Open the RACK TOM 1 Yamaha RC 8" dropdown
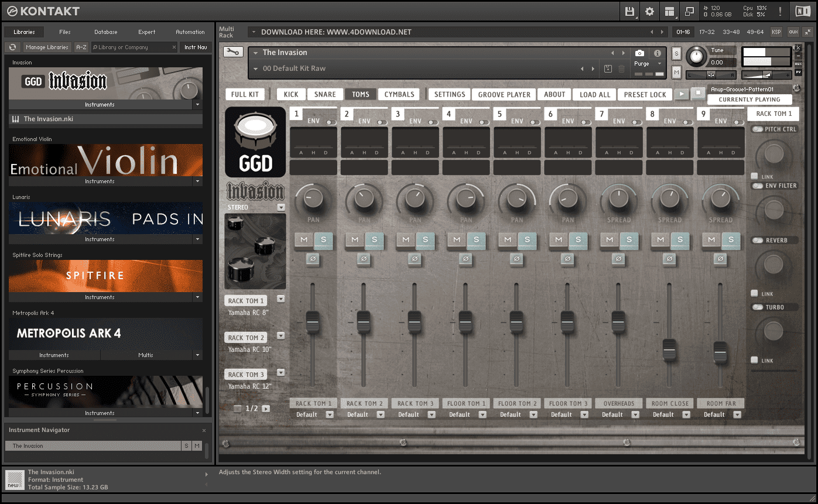Screen dimensions: 818x504 (281, 299)
